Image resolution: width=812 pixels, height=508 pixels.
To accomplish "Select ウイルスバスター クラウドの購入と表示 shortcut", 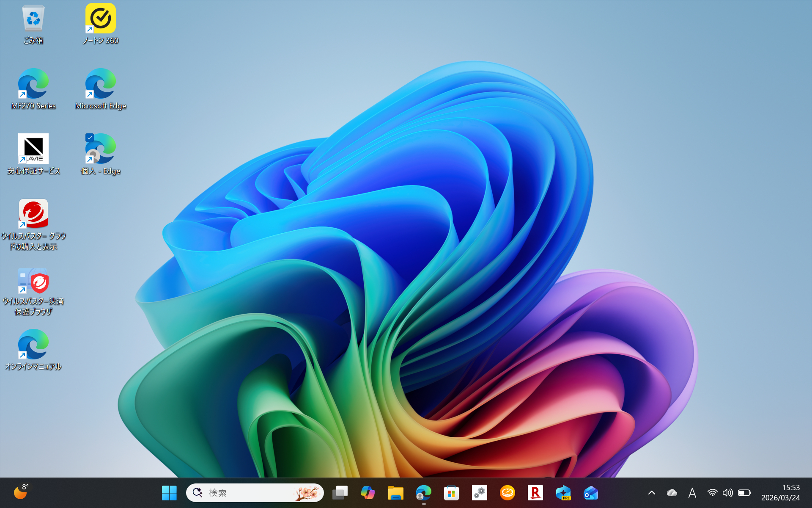I will pos(33,225).
